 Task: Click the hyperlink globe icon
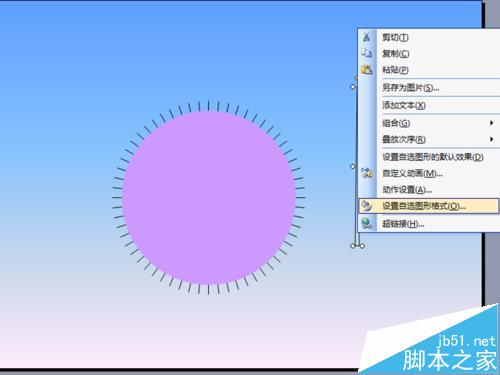click(x=367, y=223)
